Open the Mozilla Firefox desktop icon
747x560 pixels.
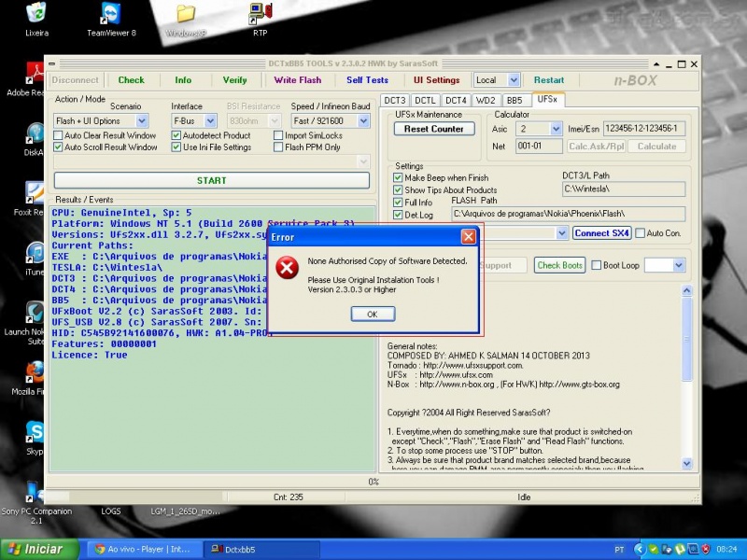click(35, 372)
